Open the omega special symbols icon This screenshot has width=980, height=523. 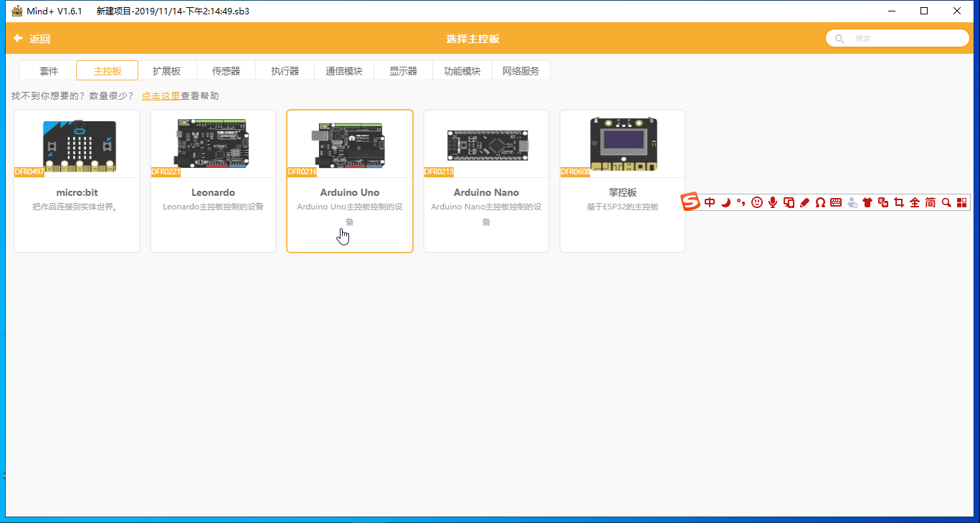820,203
